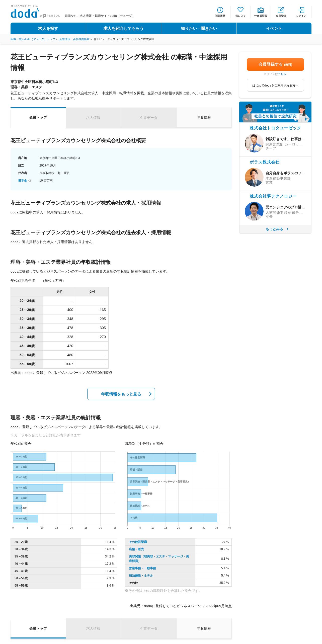This screenshot has height=644, width=322.
Task: Click the こちら login link
Action: pyautogui.click(x=282, y=74)
